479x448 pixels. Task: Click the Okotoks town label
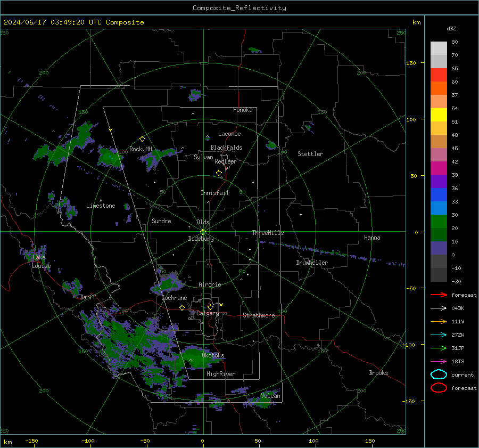tap(213, 355)
